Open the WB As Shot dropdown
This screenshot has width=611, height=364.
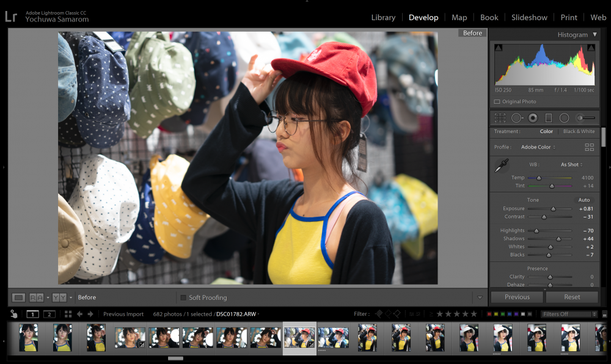pyautogui.click(x=572, y=165)
